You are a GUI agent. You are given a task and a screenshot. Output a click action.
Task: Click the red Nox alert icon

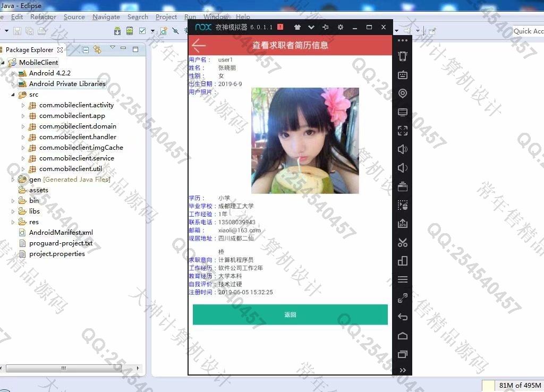pyautogui.click(x=280, y=27)
